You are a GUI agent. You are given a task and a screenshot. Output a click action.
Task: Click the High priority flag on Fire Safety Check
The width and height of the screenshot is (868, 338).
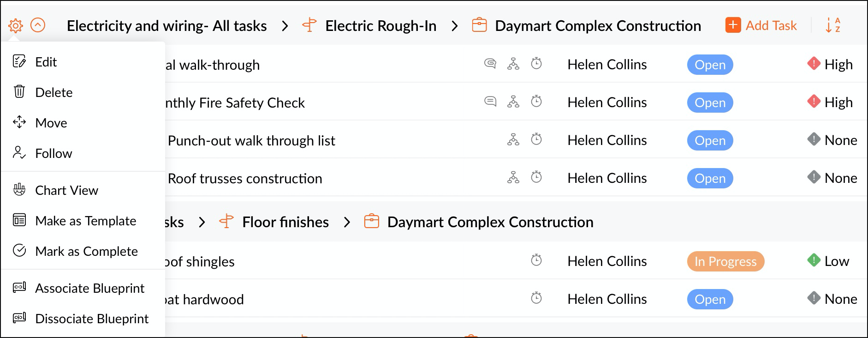814,102
